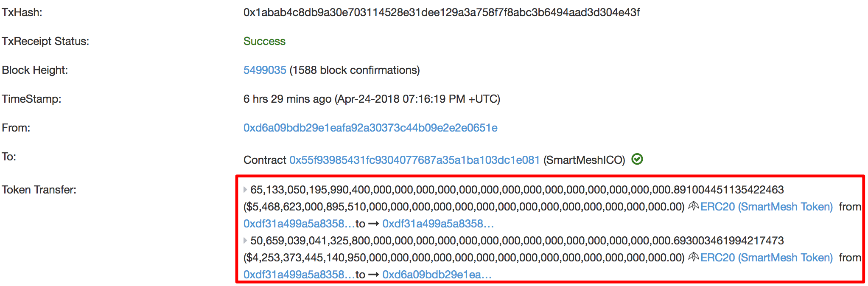Click the SmartMeshICO contract name label

(x=584, y=160)
